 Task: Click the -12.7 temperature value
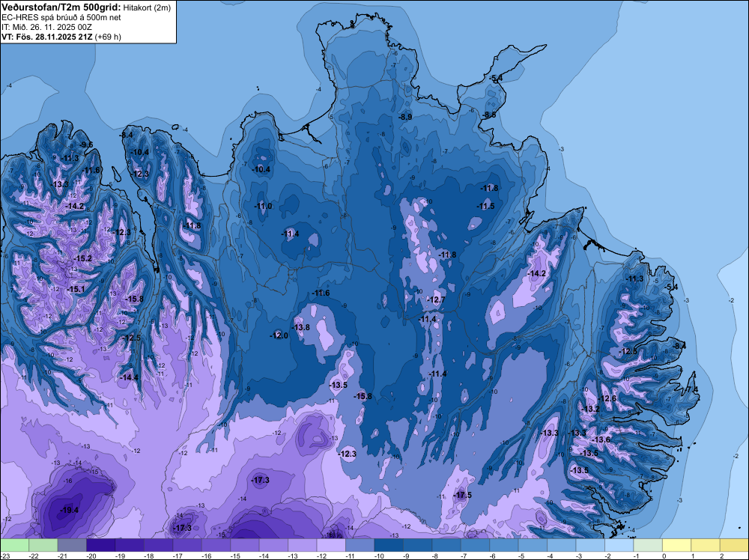click(x=436, y=299)
